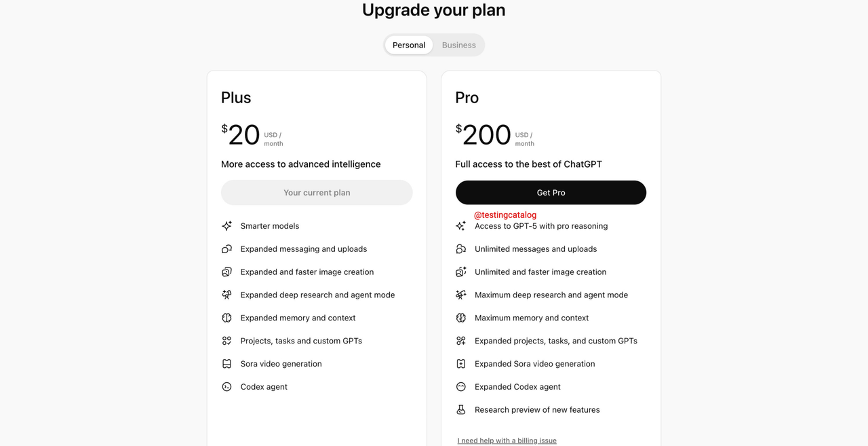Click the telescope icon for Expanded deep research
Image resolution: width=868 pixels, height=446 pixels.
click(x=226, y=295)
